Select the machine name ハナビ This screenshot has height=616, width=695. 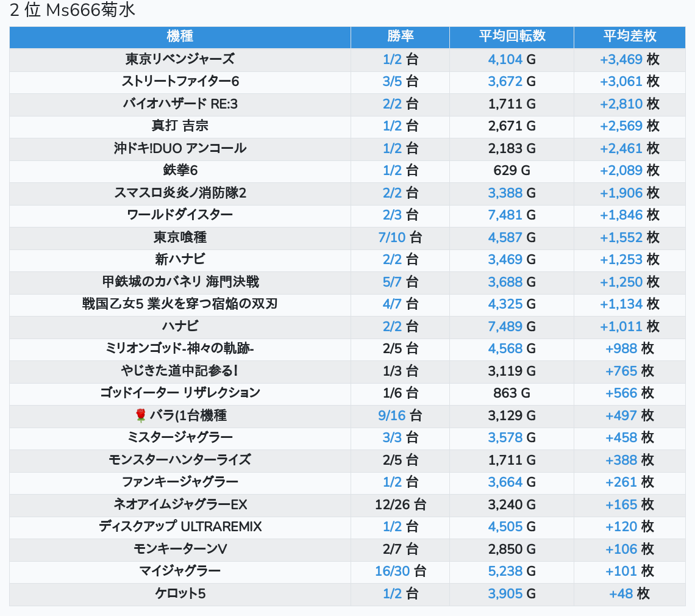click(180, 326)
